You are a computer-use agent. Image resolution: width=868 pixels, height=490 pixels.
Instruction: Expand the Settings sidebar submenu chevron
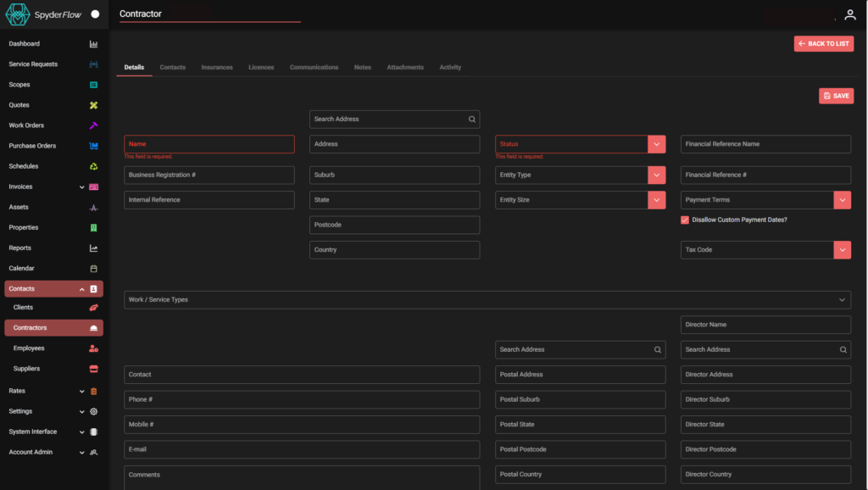82,411
